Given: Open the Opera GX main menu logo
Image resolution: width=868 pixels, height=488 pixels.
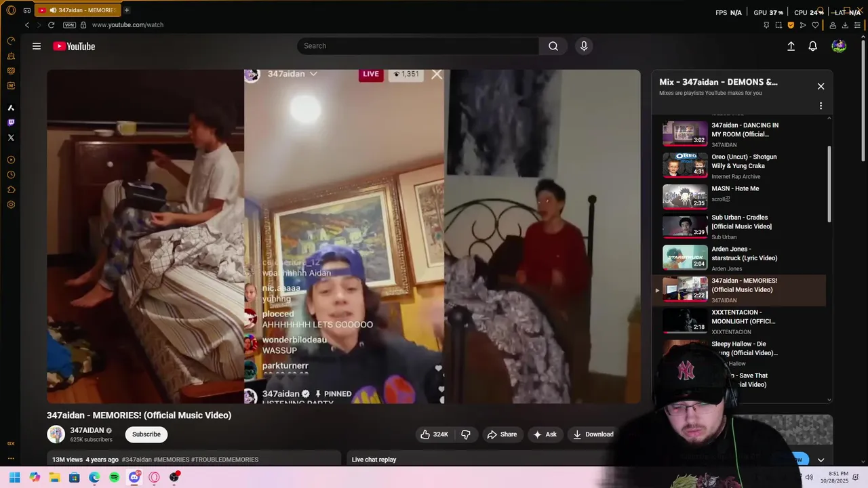Looking at the screenshot, I should (11, 10).
